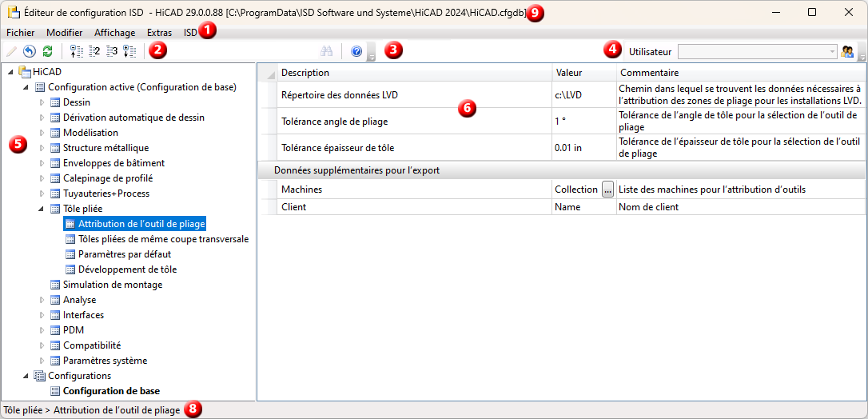Expand the Calepinage de profilé node
Viewport: 868px width, 419px height.
pos(42,178)
